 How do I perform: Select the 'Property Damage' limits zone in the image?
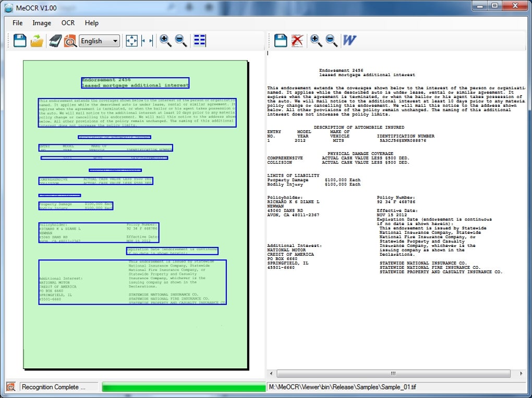point(76,206)
